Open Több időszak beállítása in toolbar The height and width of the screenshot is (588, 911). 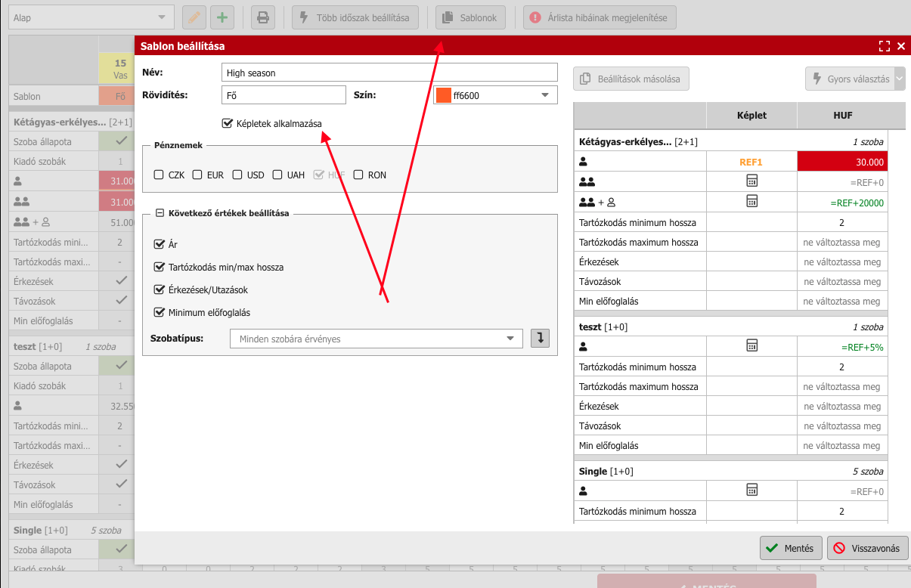pyautogui.click(x=355, y=17)
